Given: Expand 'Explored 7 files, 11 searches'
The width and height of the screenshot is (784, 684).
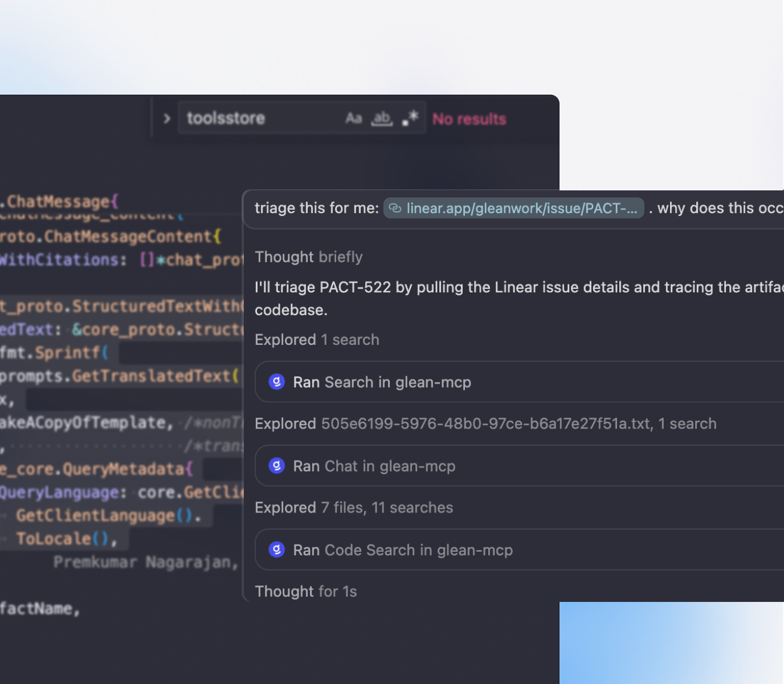Looking at the screenshot, I should pos(354,507).
